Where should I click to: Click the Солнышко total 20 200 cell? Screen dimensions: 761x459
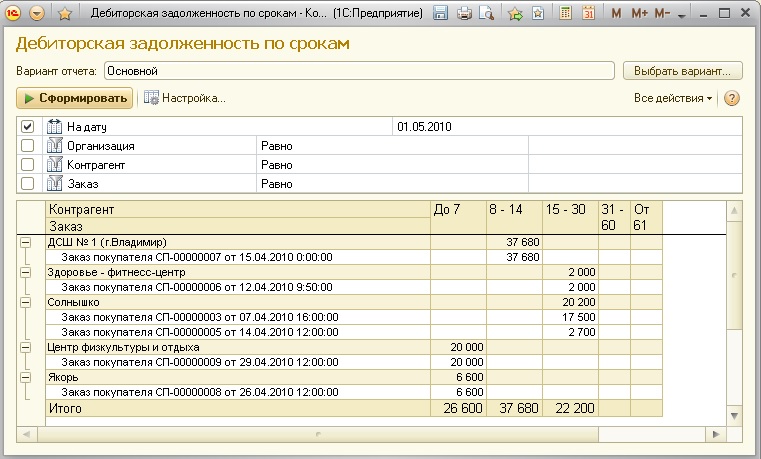570,302
